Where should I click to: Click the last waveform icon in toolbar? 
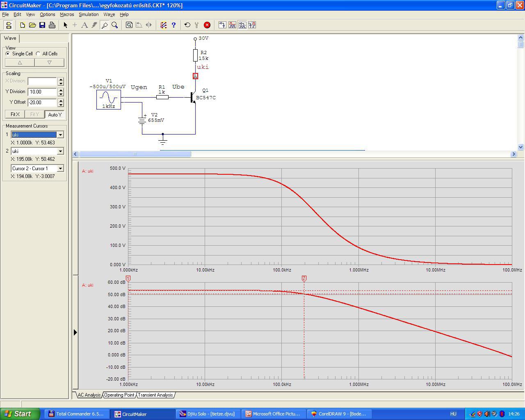252,25
